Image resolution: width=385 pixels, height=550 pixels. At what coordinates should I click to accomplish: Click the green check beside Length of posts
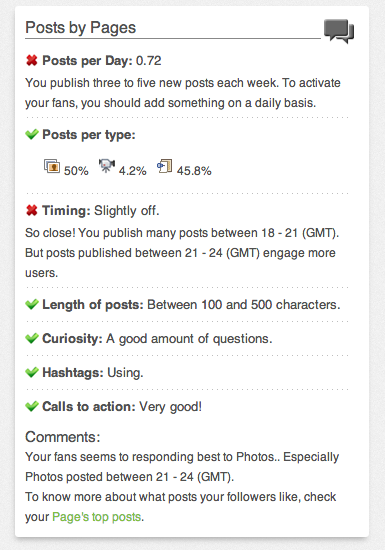(32, 304)
